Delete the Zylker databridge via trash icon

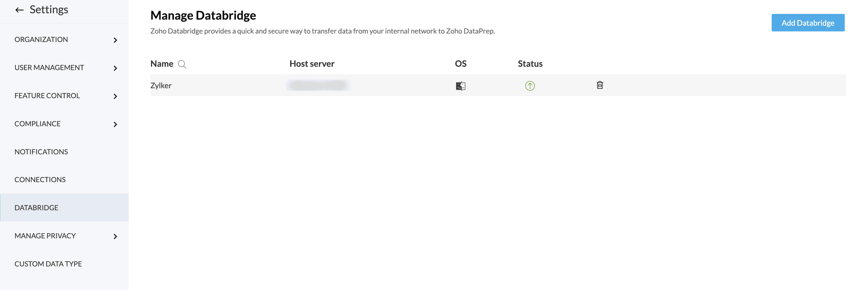pos(600,85)
